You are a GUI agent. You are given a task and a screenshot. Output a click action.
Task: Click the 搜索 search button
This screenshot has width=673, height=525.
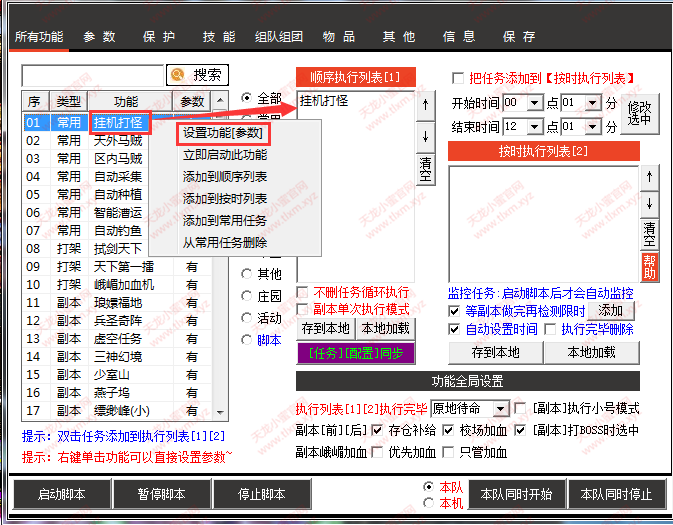click(x=197, y=75)
